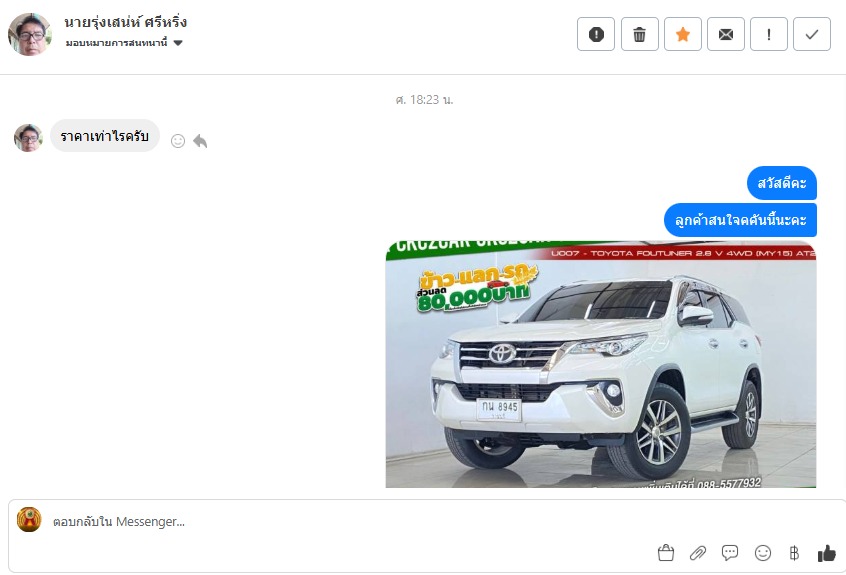Mark conversation unread envelope icon

726,35
